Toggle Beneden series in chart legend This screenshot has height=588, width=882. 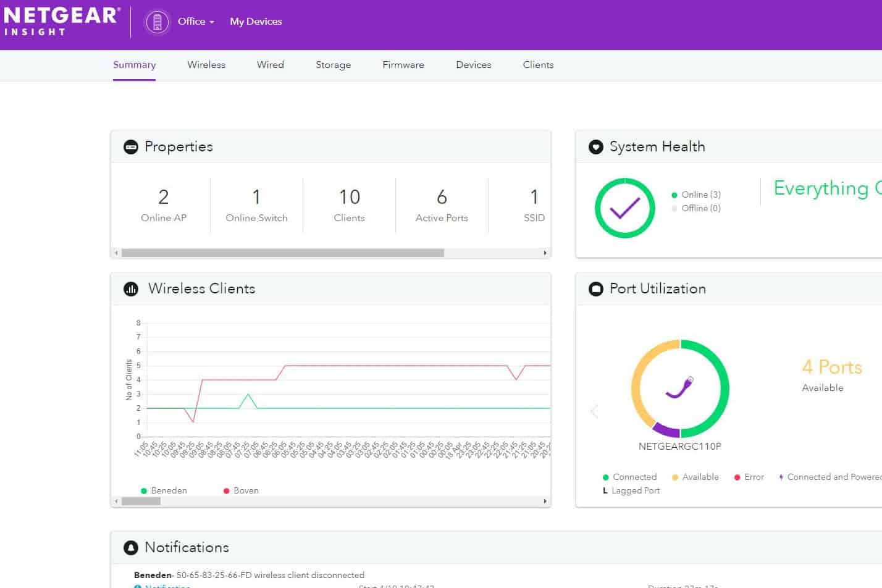[x=164, y=490]
